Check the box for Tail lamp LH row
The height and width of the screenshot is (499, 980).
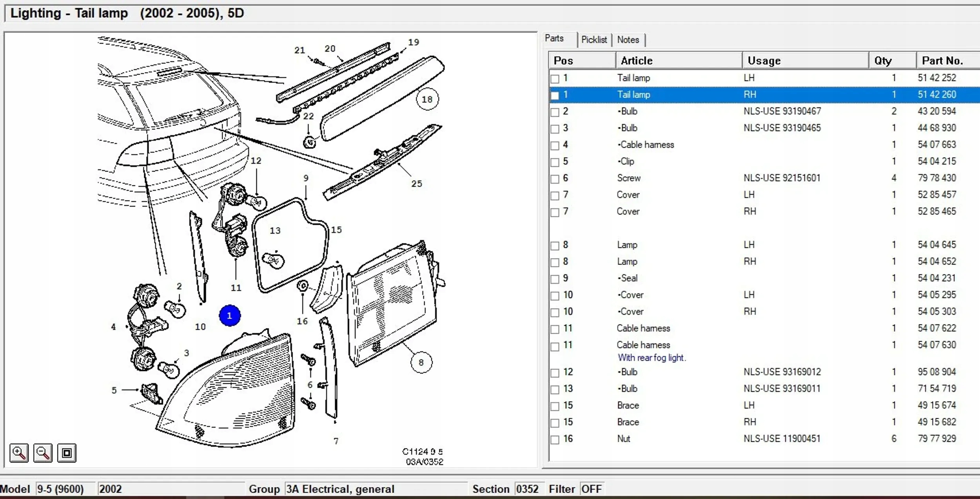[x=555, y=79]
